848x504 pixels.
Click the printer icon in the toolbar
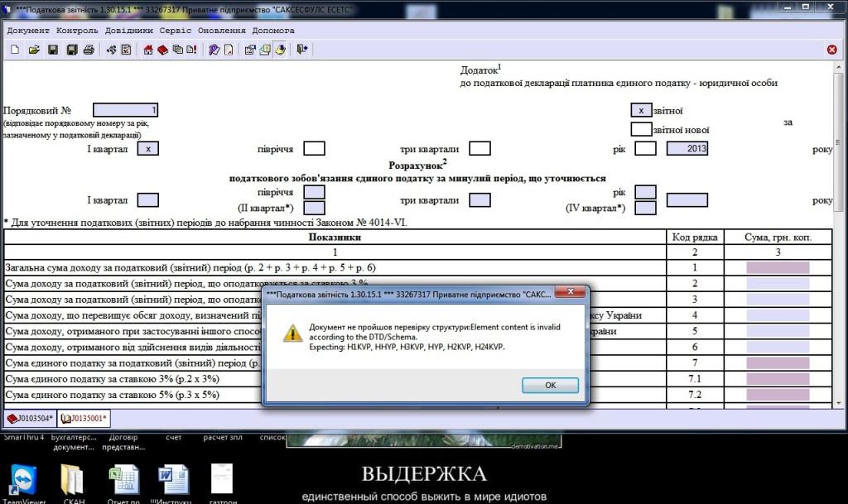pos(89,50)
